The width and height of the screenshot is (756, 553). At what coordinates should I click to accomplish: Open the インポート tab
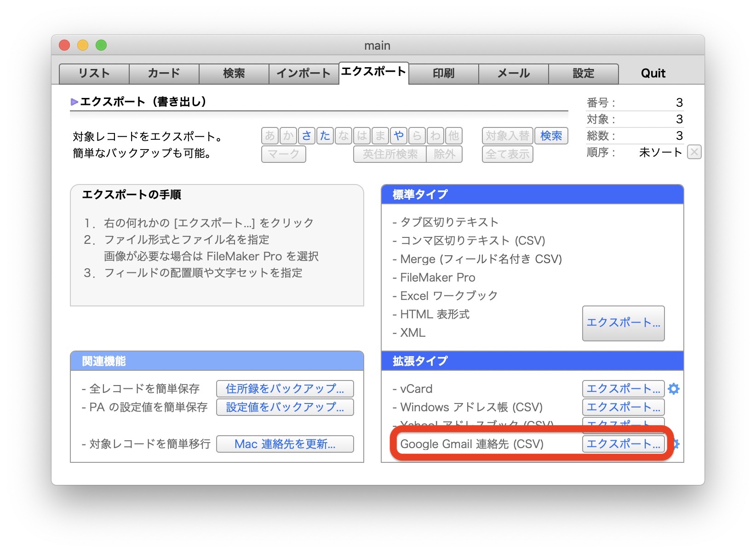[x=304, y=74]
